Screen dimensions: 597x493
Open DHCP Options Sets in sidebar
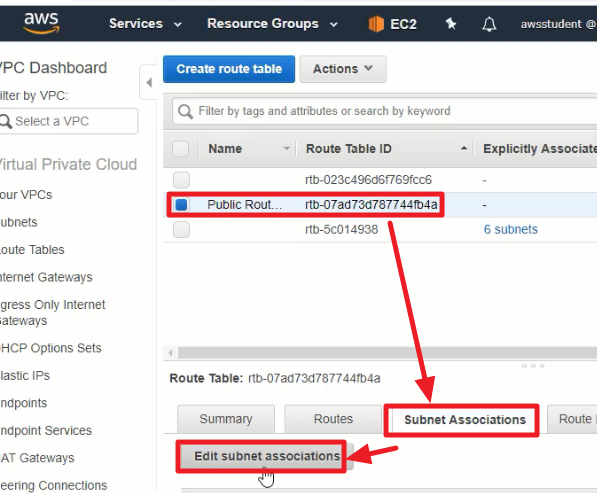pos(50,348)
